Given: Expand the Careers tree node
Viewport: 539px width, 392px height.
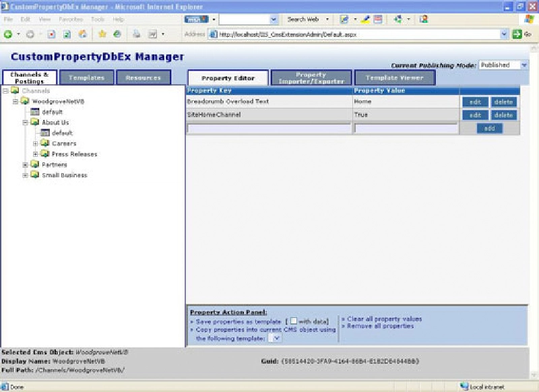Looking at the screenshot, I should (35, 143).
